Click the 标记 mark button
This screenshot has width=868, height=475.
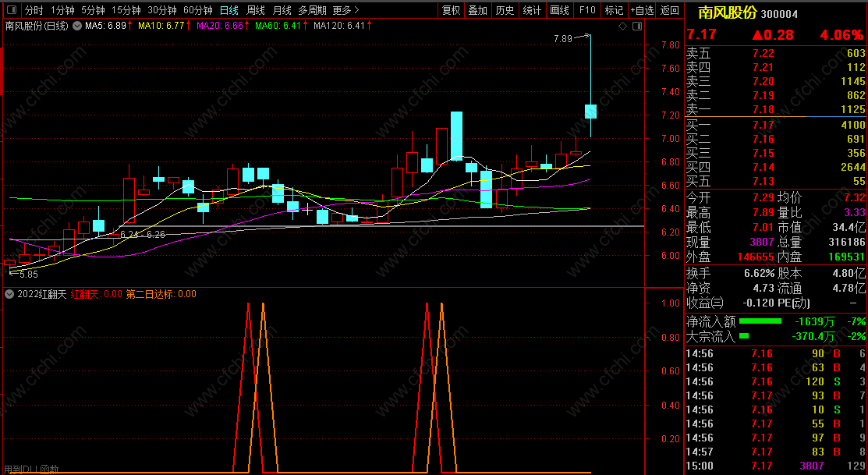tap(614, 10)
